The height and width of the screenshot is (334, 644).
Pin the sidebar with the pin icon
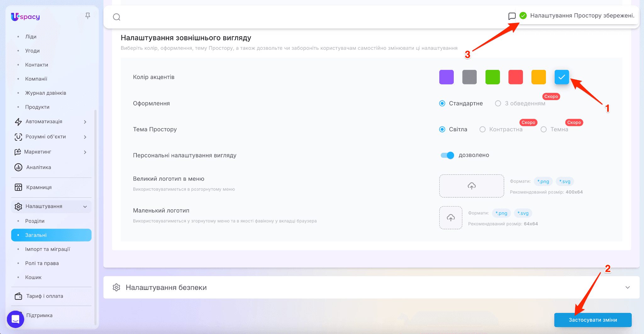[x=88, y=15]
